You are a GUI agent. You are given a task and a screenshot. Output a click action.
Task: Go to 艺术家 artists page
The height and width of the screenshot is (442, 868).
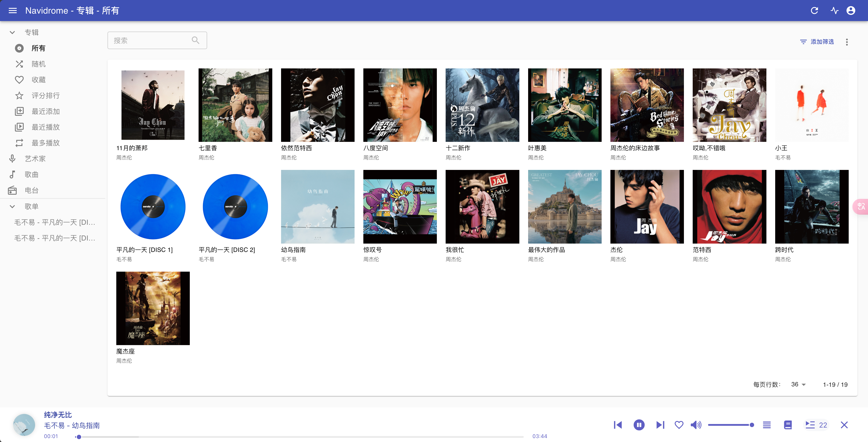coord(53,159)
